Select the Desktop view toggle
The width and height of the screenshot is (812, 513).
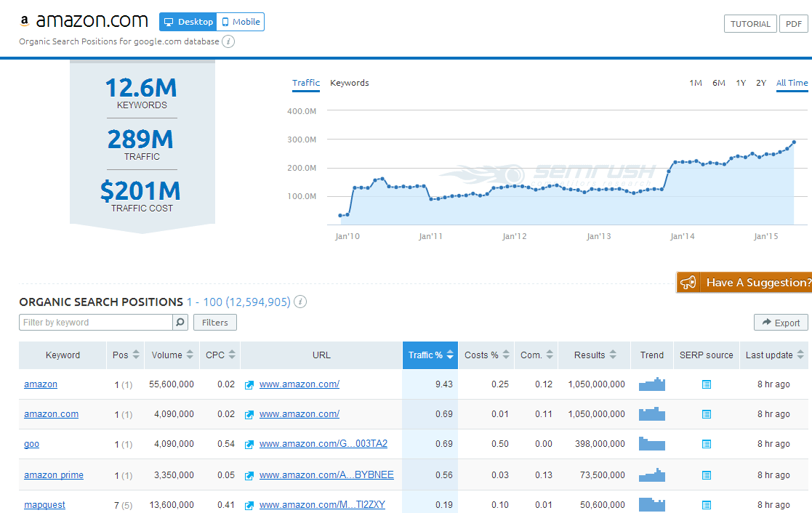coord(188,22)
